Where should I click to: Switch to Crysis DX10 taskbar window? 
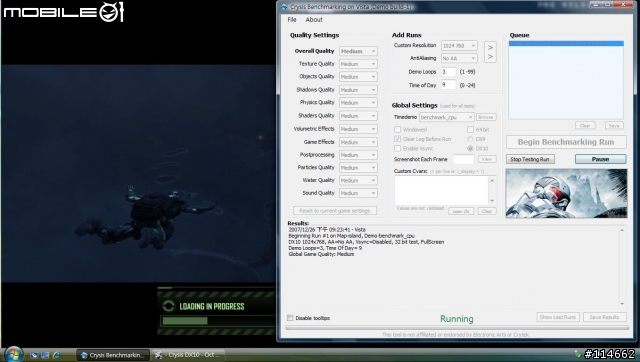coord(188,355)
